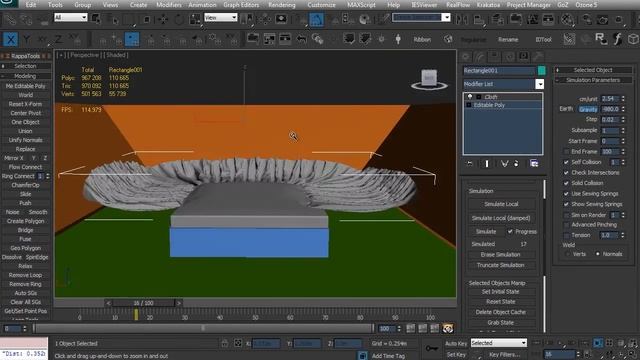This screenshot has width=640, height=360.
Task: Select the Verts weld radio button
Action: [567, 254]
